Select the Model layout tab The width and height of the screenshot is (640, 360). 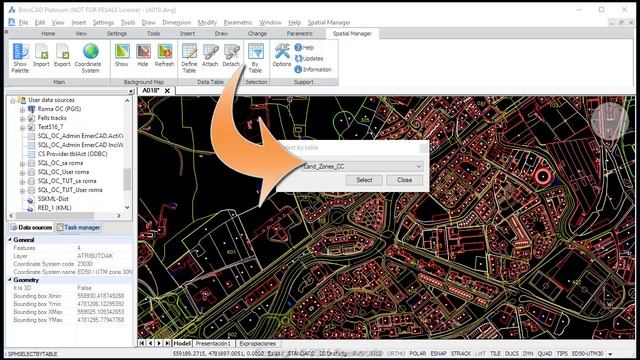[182, 343]
